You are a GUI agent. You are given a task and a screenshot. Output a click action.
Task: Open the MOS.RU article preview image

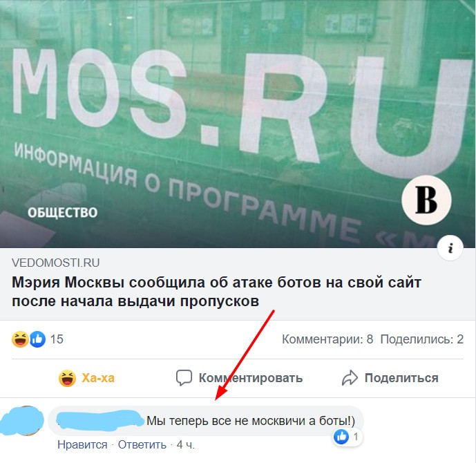coord(238,124)
